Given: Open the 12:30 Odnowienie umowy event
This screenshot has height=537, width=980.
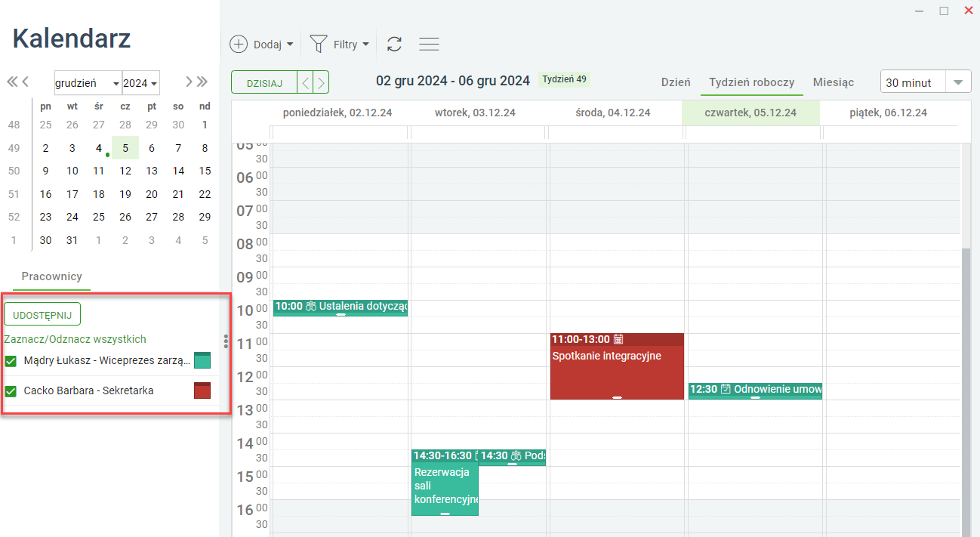Looking at the screenshot, I should [755, 390].
